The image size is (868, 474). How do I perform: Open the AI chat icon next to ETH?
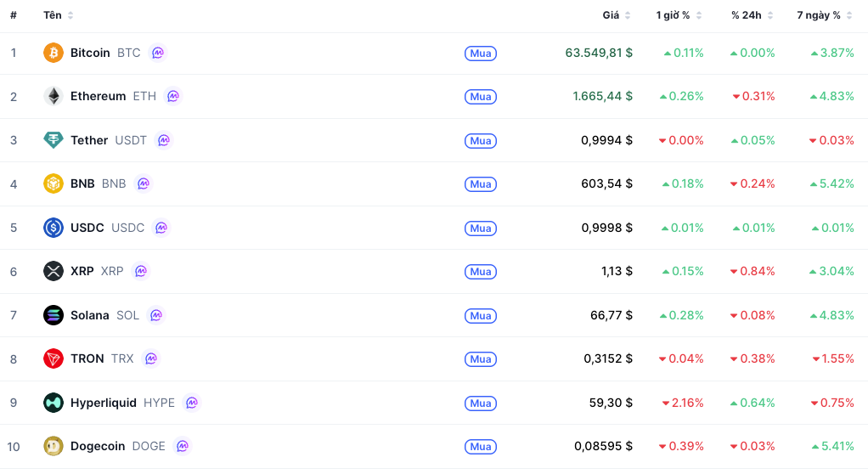click(173, 96)
